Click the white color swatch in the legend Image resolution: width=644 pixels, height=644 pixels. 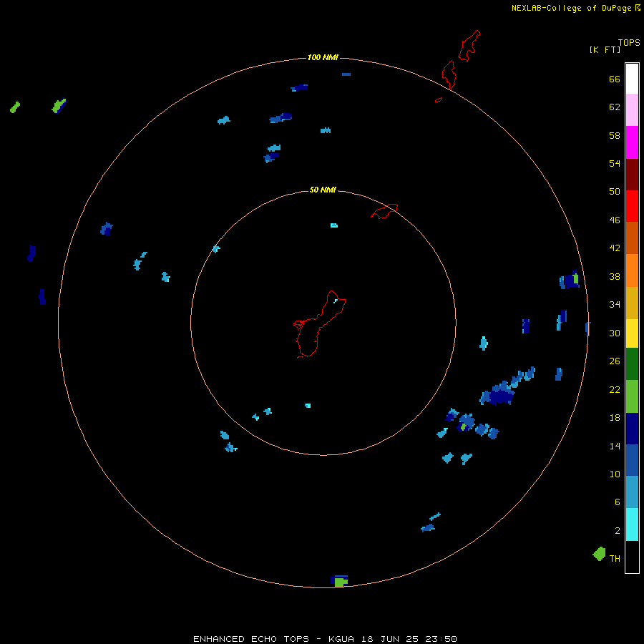(x=632, y=79)
